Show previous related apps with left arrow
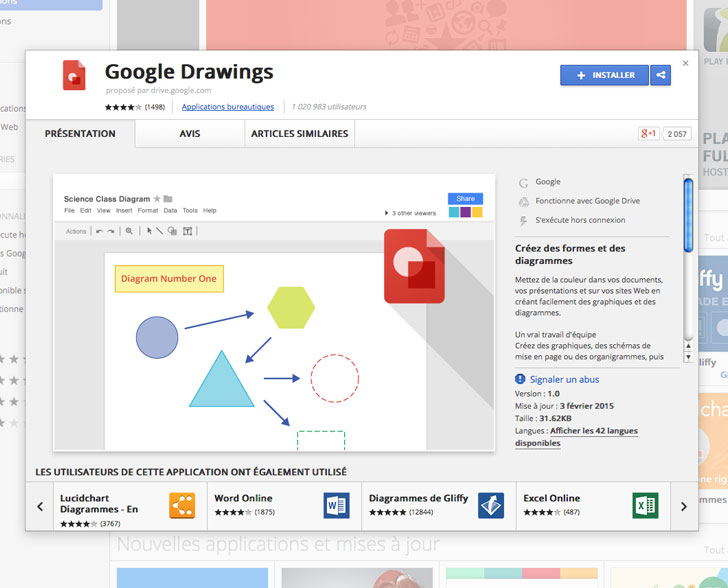The width and height of the screenshot is (728, 588). tap(40, 506)
